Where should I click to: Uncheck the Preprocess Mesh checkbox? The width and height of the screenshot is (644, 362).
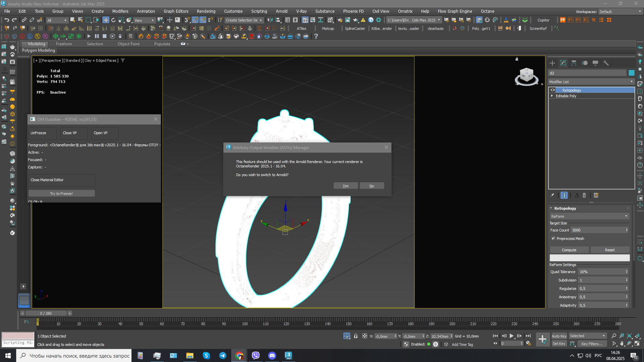(553, 239)
